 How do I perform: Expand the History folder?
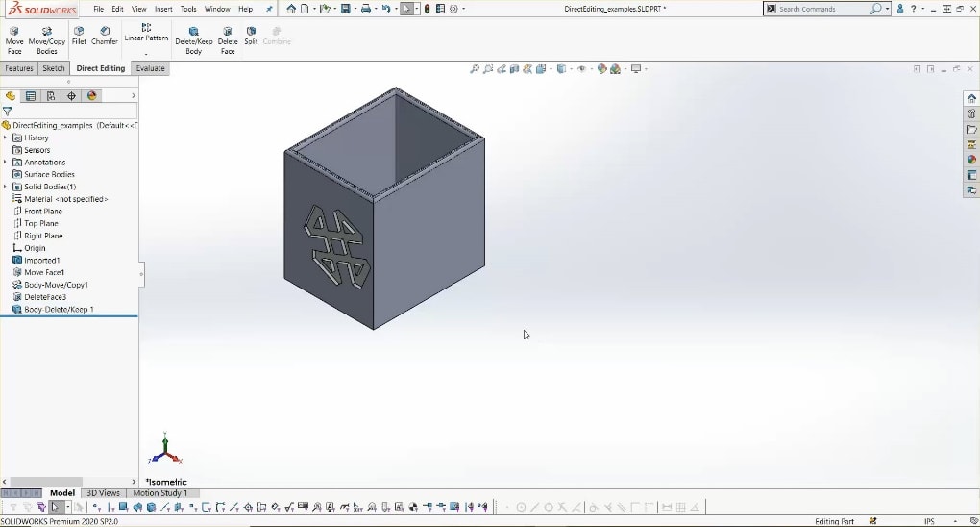(x=6, y=138)
